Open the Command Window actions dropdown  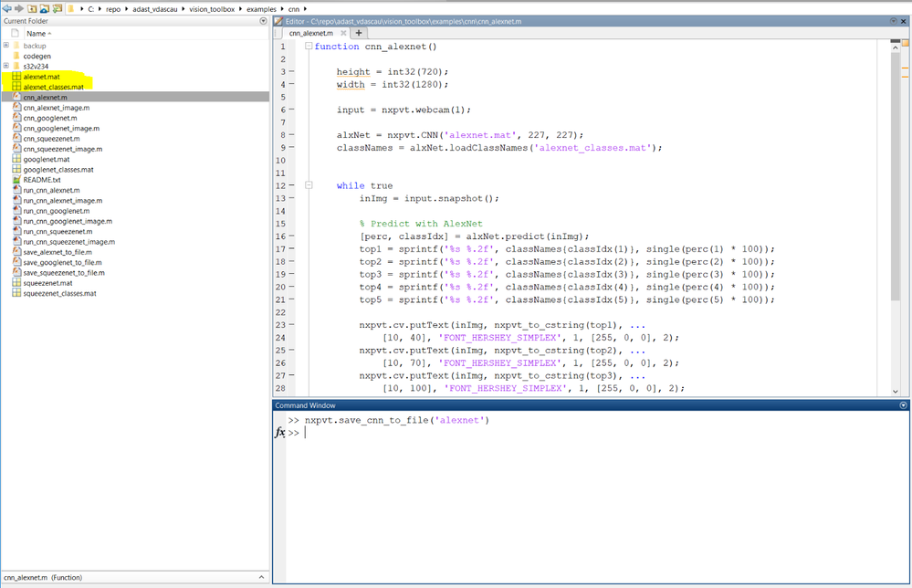[903, 405]
